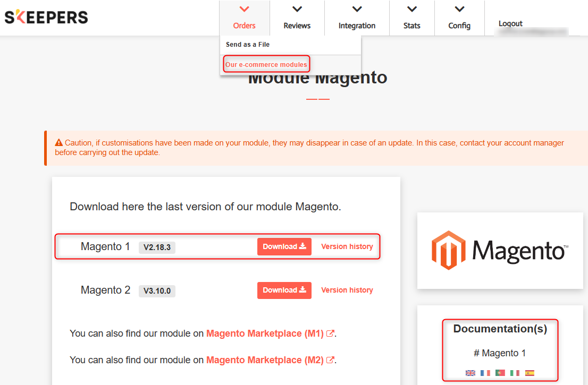Download the Magento 1 module
Image resolution: width=588 pixels, height=385 pixels.
284,246
